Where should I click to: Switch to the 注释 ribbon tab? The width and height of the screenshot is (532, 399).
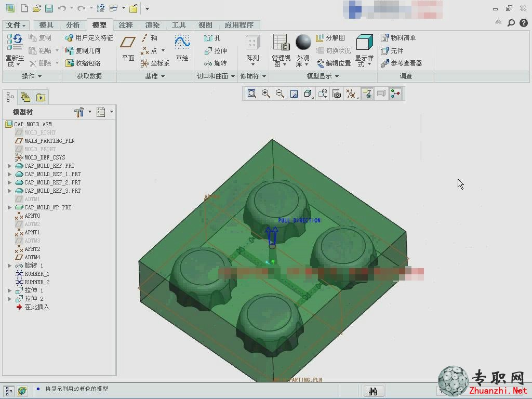(x=126, y=25)
